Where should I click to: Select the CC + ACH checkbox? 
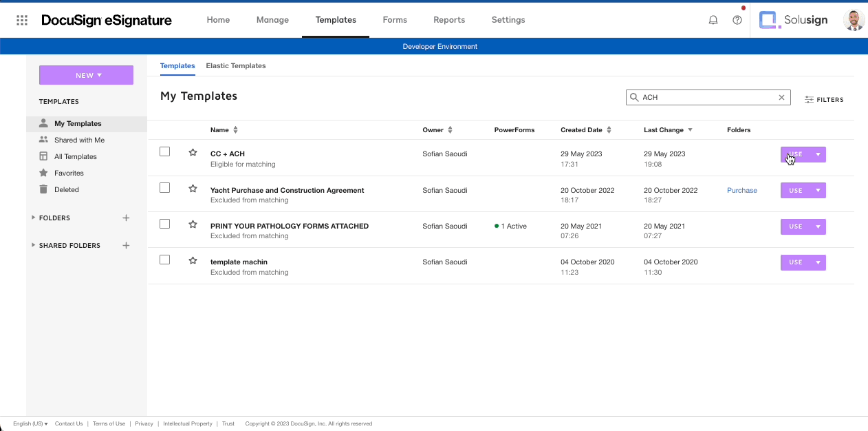pyautogui.click(x=164, y=151)
